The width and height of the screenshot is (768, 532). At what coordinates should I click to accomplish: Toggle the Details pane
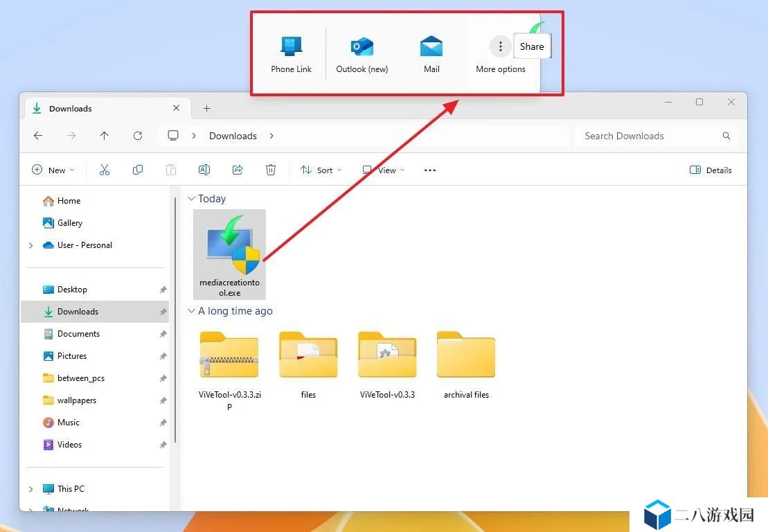[x=711, y=170]
